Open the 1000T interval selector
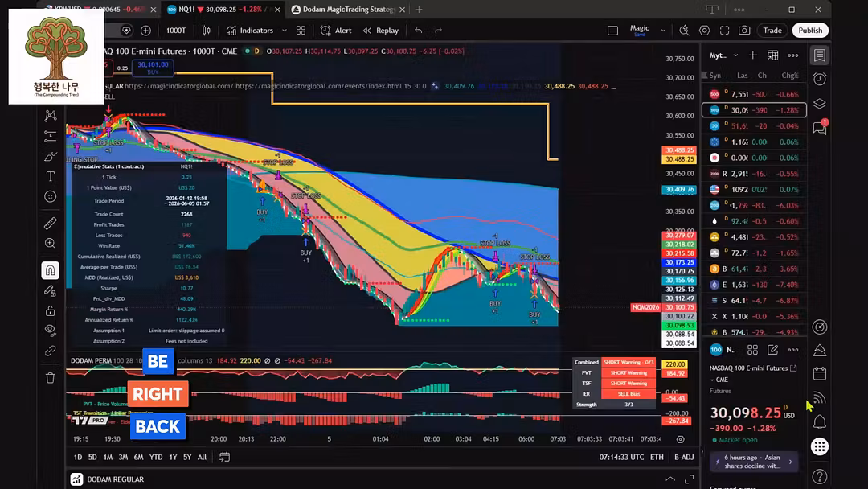This screenshot has height=489, width=868. 176,31
